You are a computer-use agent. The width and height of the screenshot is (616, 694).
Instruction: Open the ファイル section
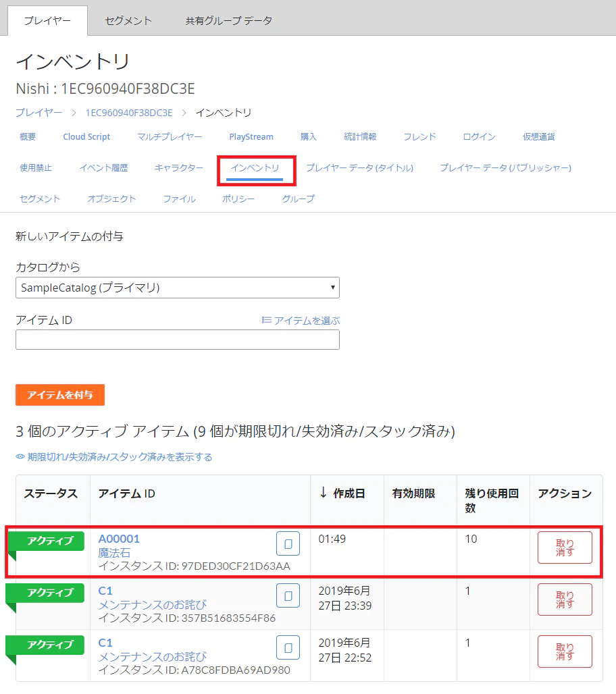coord(180,198)
